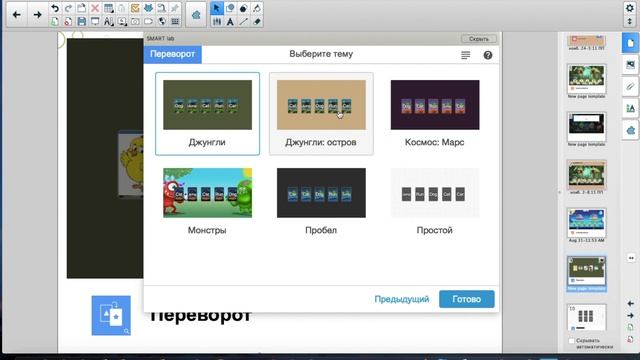Select the Простой theme
640x360 pixels.
click(435, 202)
